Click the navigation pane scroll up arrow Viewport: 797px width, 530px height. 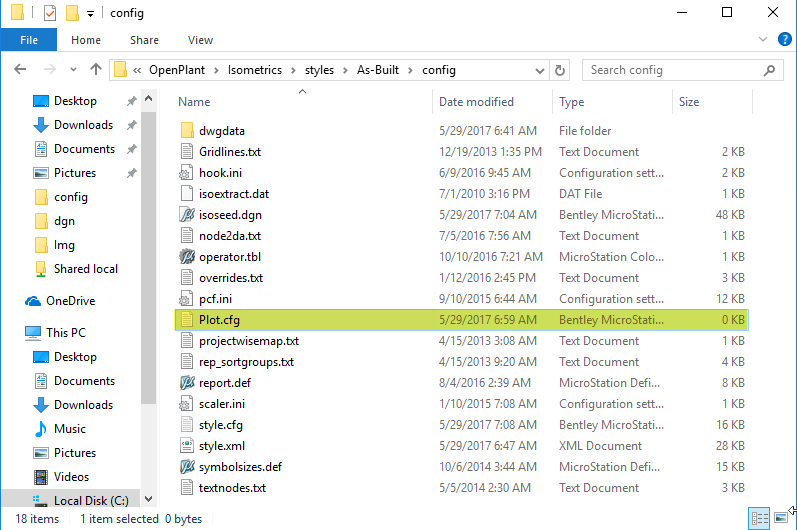click(x=148, y=99)
